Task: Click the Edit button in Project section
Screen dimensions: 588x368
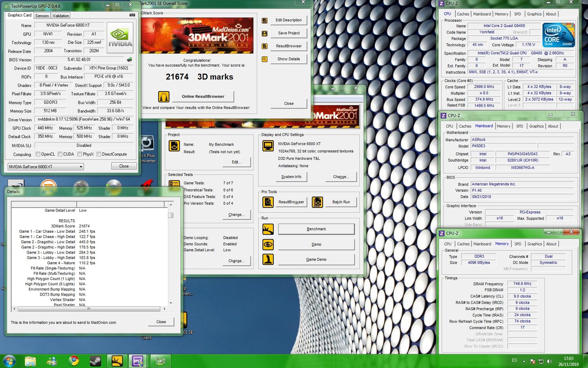Action: (x=236, y=162)
